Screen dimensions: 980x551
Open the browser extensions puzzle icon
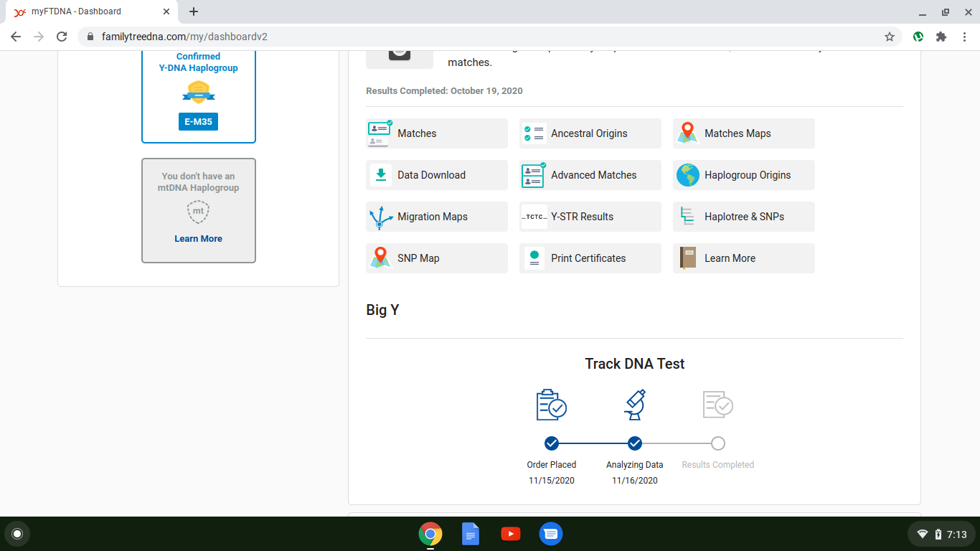(941, 37)
